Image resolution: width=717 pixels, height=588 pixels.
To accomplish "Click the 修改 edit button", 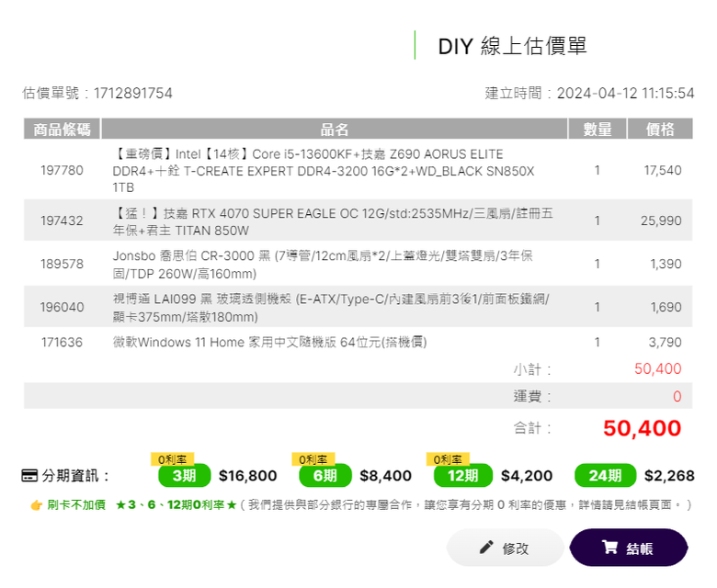I will coord(505,548).
